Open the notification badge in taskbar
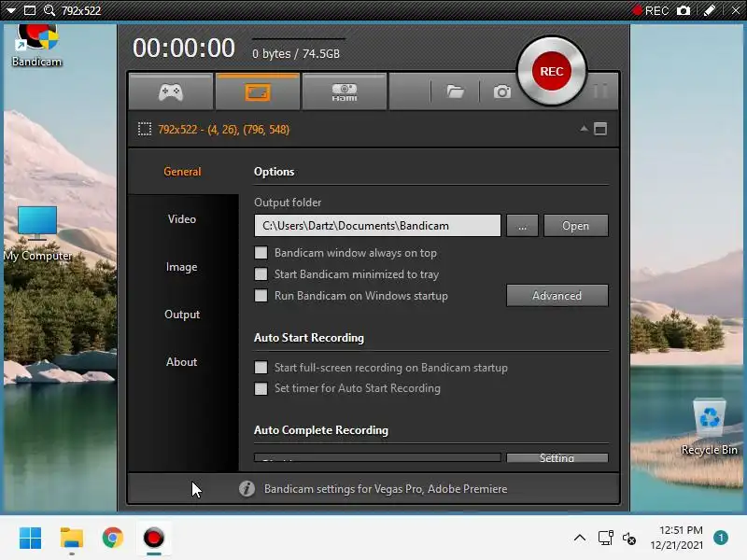 (721, 539)
